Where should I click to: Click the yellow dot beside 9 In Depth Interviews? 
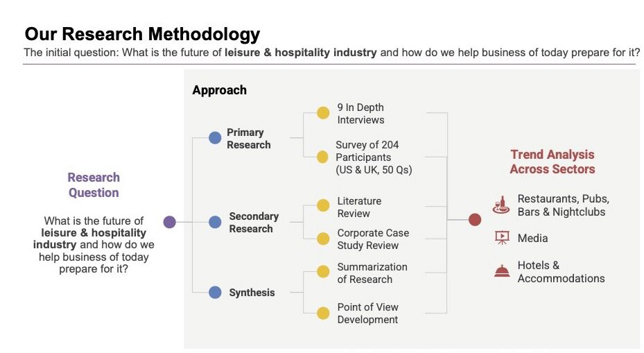[323, 113]
